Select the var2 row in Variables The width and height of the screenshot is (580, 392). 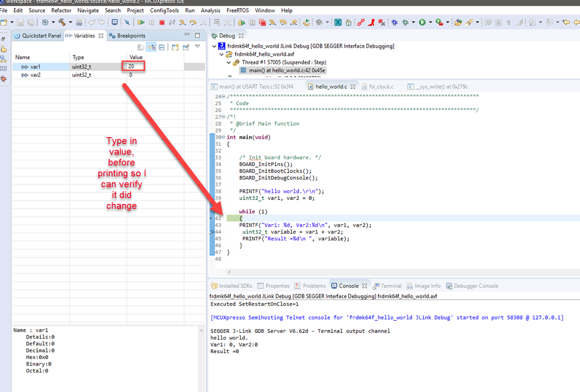coord(109,75)
